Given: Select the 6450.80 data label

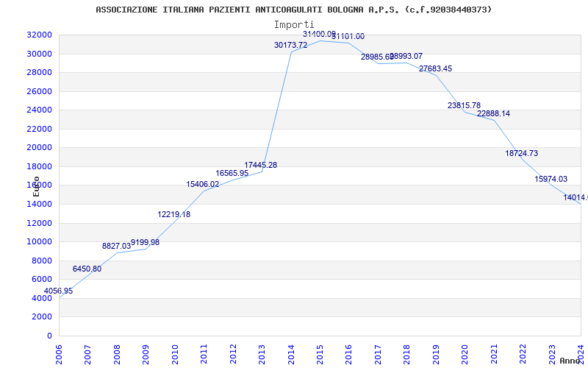Looking at the screenshot, I should click(x=87, y=269).
